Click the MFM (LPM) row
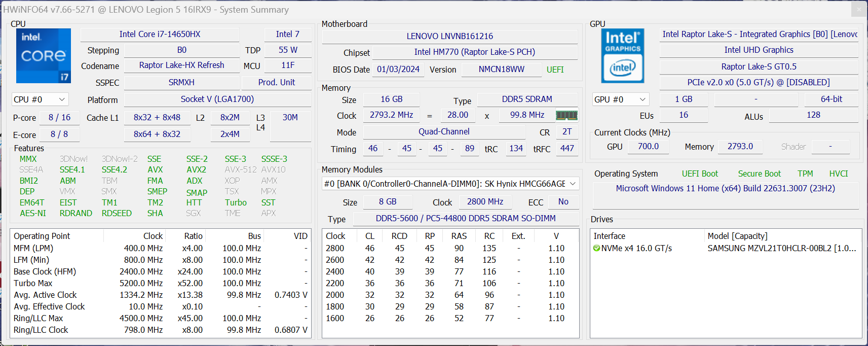The height and width of the screenshot is (346, 868). [x=161, y=248]
